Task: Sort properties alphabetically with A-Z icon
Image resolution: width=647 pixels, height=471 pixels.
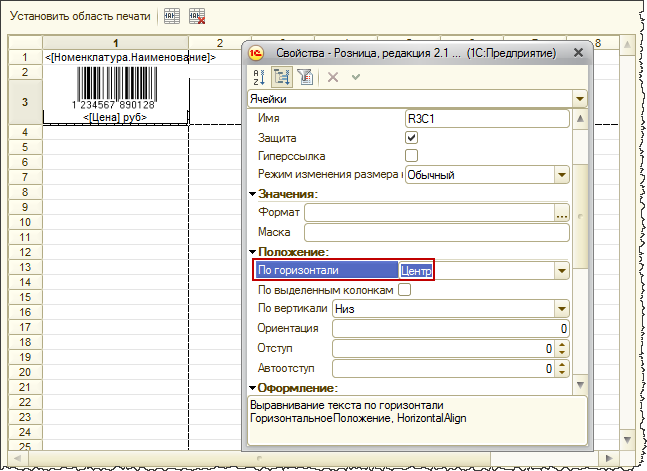Action: (x=259, y=77)
